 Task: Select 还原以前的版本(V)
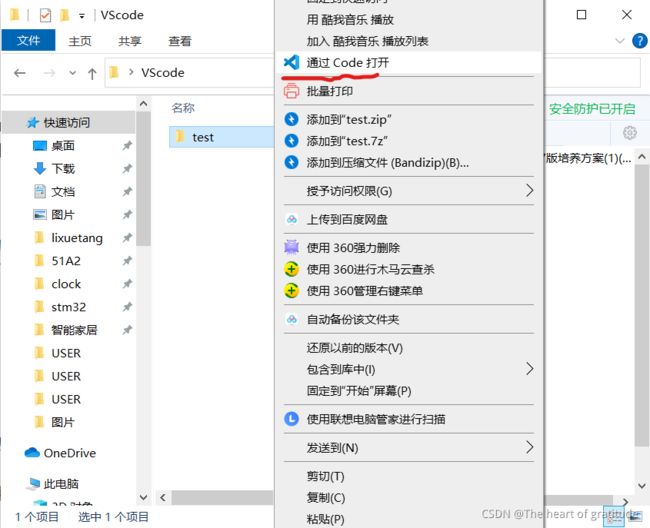tap(409, 348)
